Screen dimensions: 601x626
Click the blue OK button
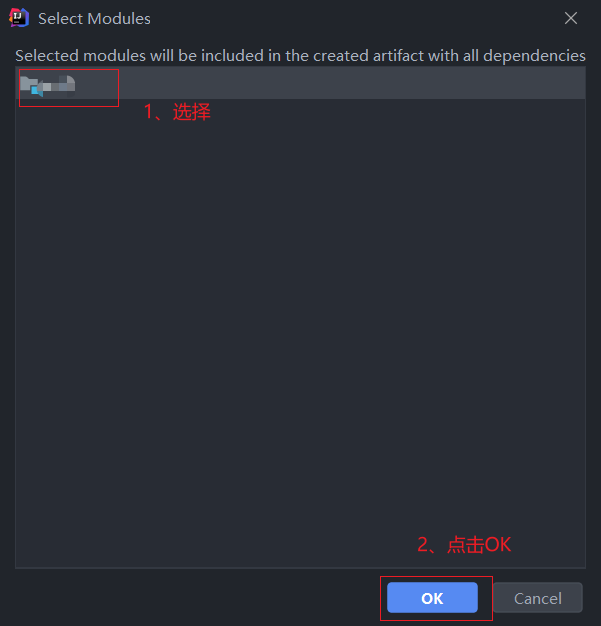[x=432, y=598]
